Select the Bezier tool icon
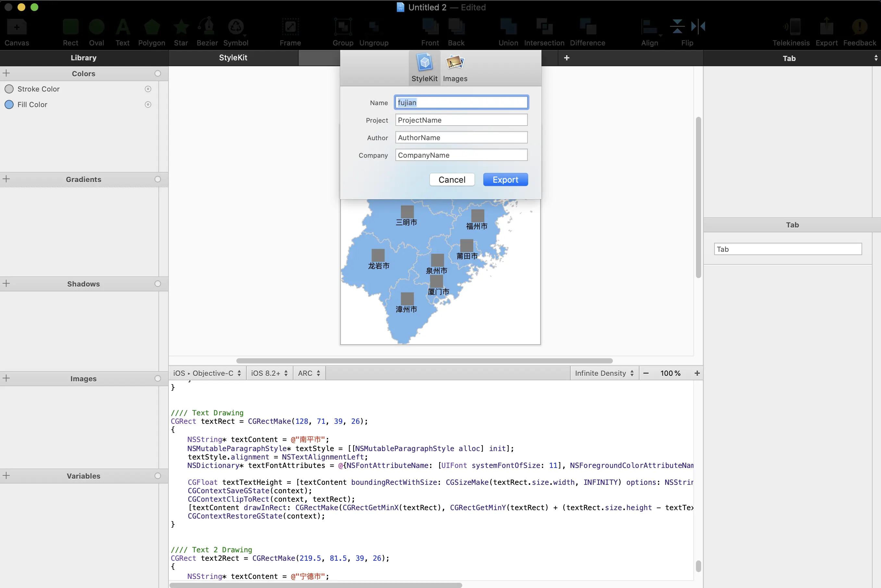The height and width of the screenshot is (588, 881). pos(207,27)
